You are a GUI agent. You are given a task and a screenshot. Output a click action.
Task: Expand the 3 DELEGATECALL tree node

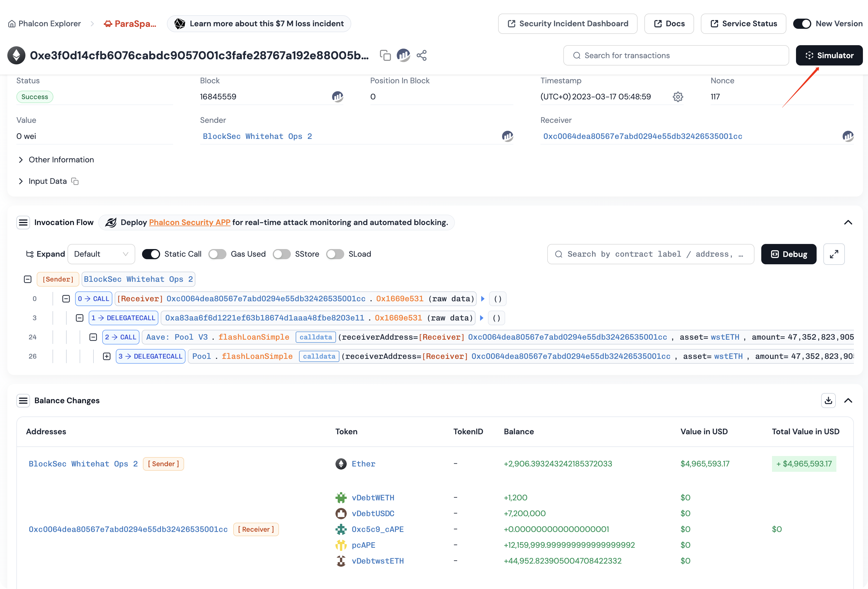pyautogui.click(x=107, y=356)
